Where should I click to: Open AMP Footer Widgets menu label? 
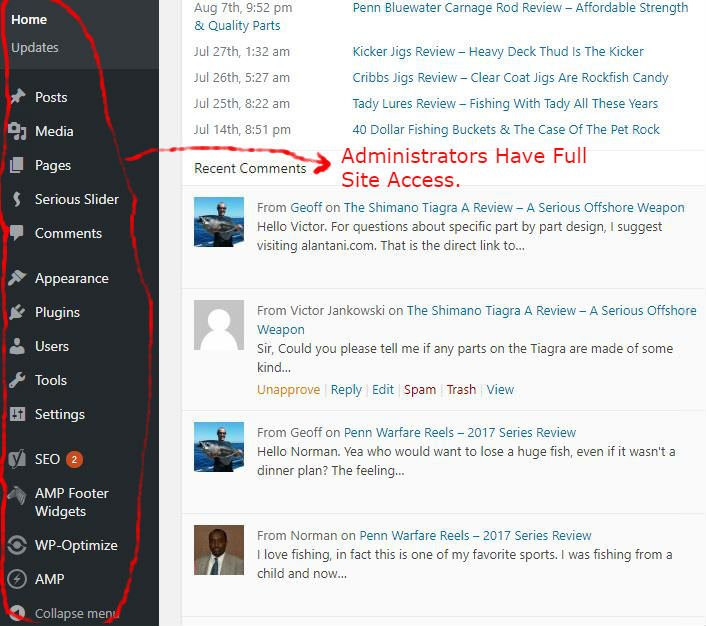72,502
